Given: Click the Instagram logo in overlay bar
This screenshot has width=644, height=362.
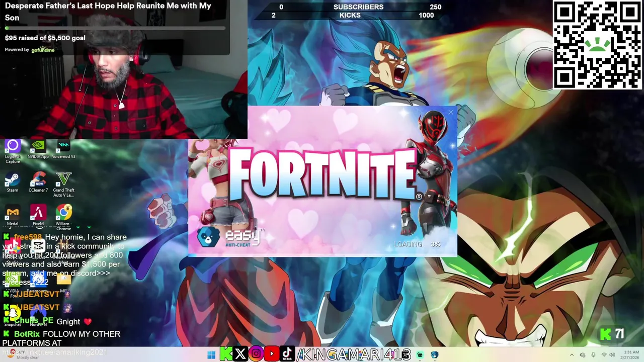Looking at the screenshot, I should click(x=256, y=354).
